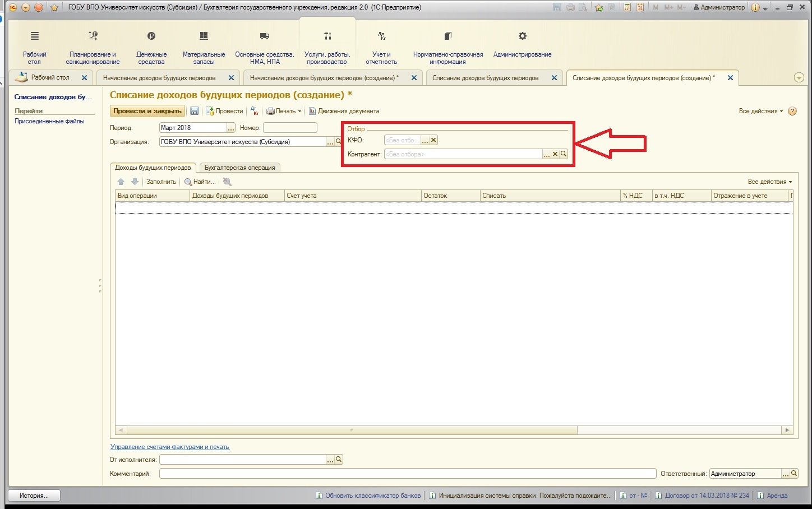The height and width of the screenshot is (509, 812).
Task: Open КФО selection ellipsis button
Action: coord(425,140)
